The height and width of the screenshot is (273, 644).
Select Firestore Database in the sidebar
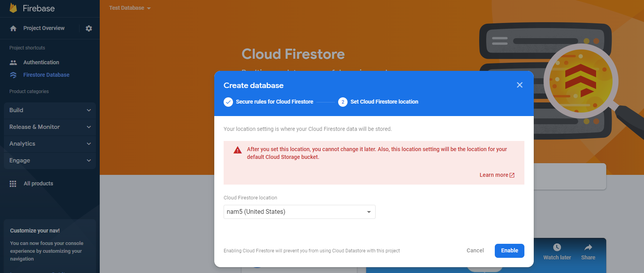tap(46, 75)
